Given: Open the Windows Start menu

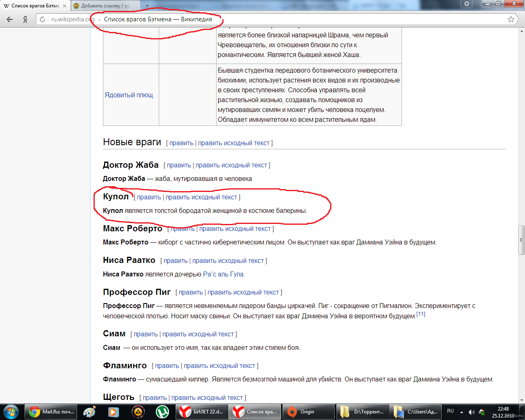Looking at the screenshot, I should tap(11, 412).
